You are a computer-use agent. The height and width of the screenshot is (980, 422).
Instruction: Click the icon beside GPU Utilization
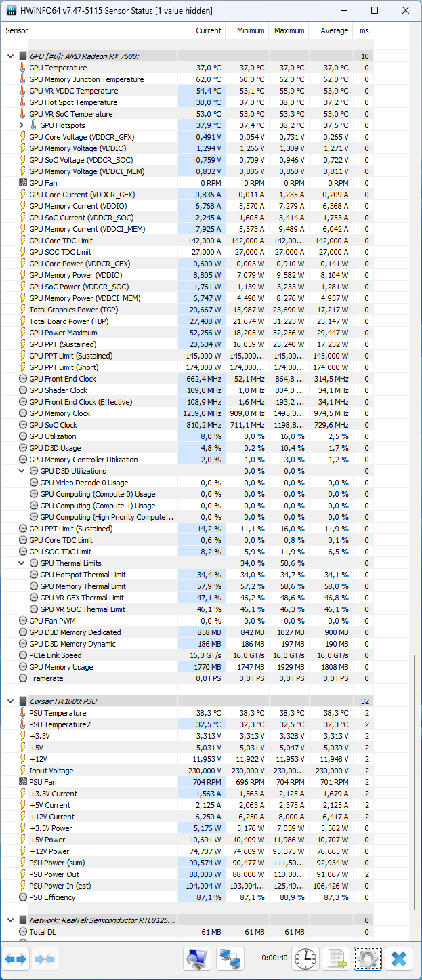(x=22, y=436)
